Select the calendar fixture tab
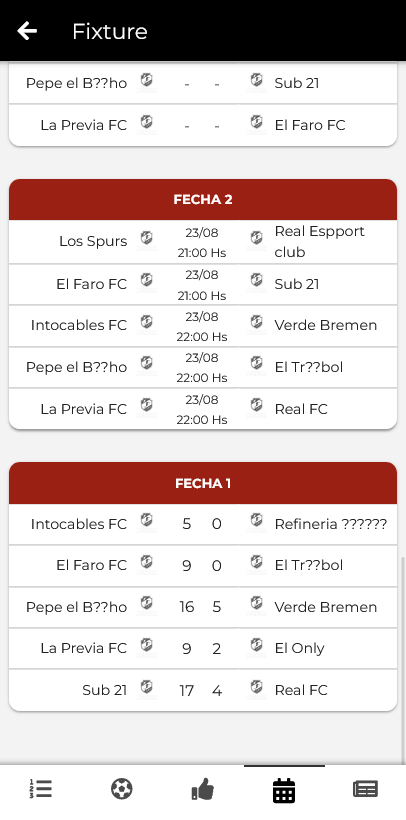The height and width of the screenshot is (820, 406). point(284,790)
